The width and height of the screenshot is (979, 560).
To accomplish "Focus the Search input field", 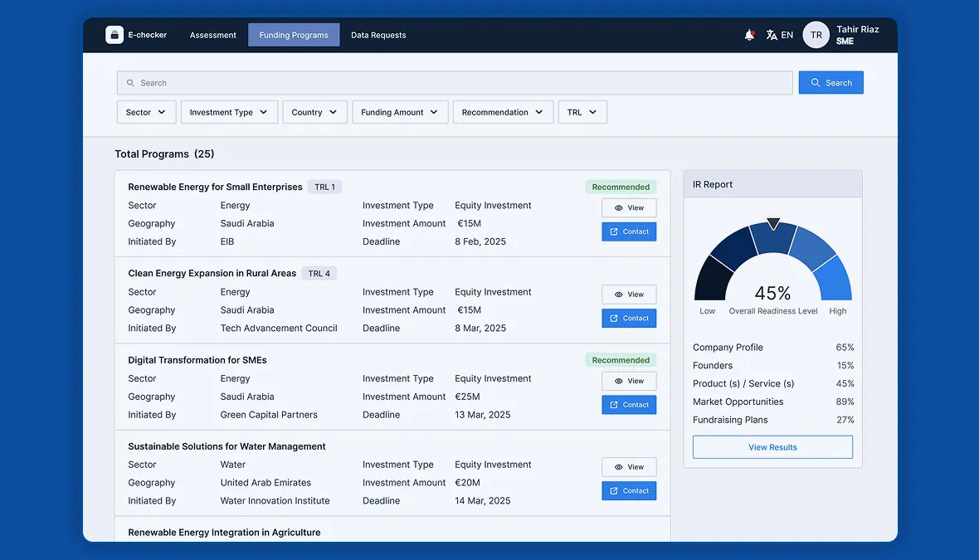I will (455, 82).
